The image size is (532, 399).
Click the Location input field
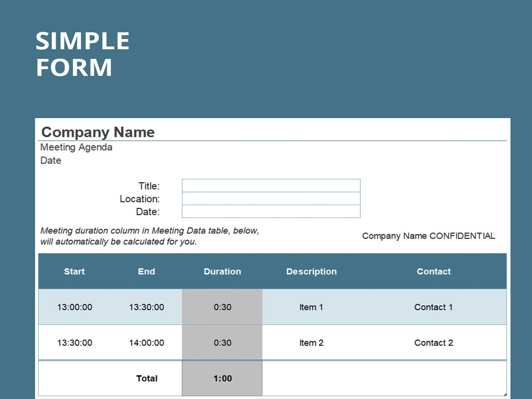pos(271,199)
